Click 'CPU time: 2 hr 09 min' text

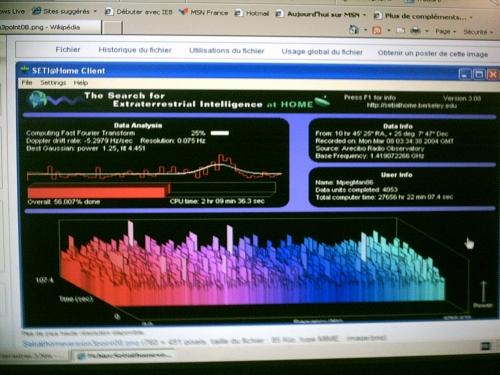point(217,201)
